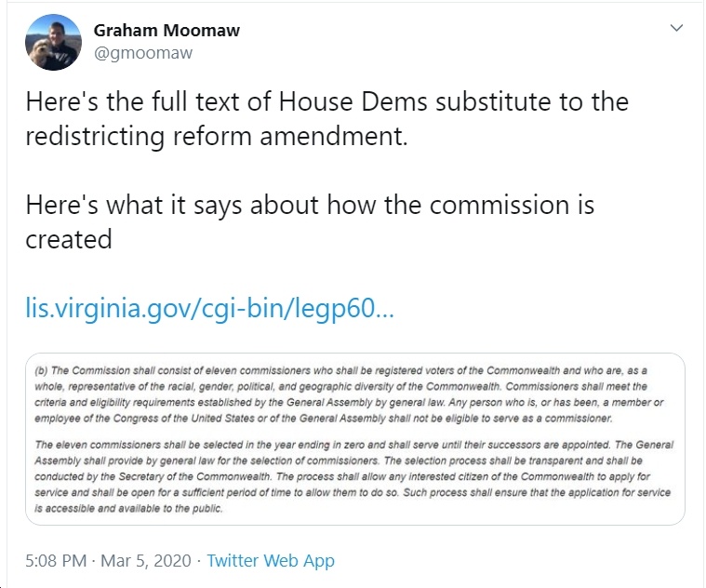Open the attached amendment text image
This screenshot has width=706, height=588.
354,439
